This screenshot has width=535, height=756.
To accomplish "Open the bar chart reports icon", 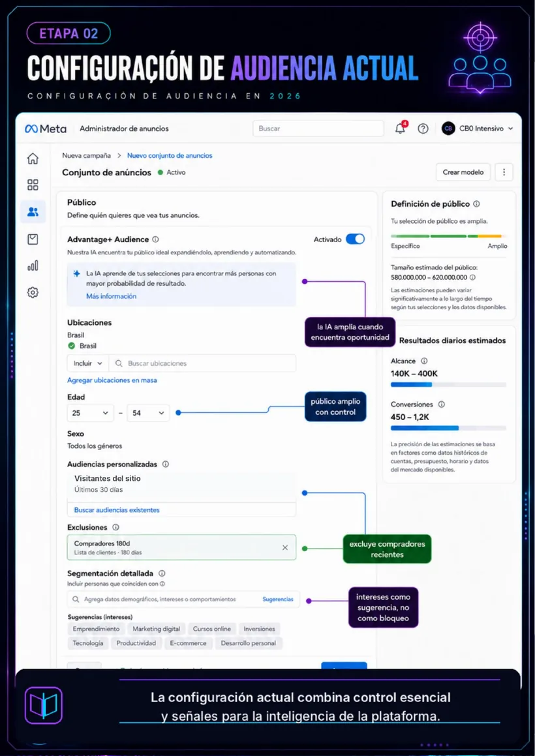I will click(x=33, y=265).
